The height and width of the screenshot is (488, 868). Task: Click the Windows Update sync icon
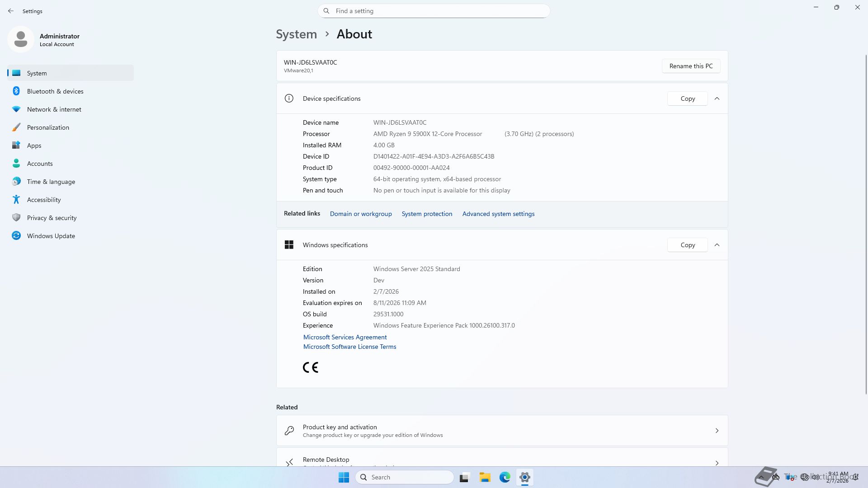pos(16,236)
